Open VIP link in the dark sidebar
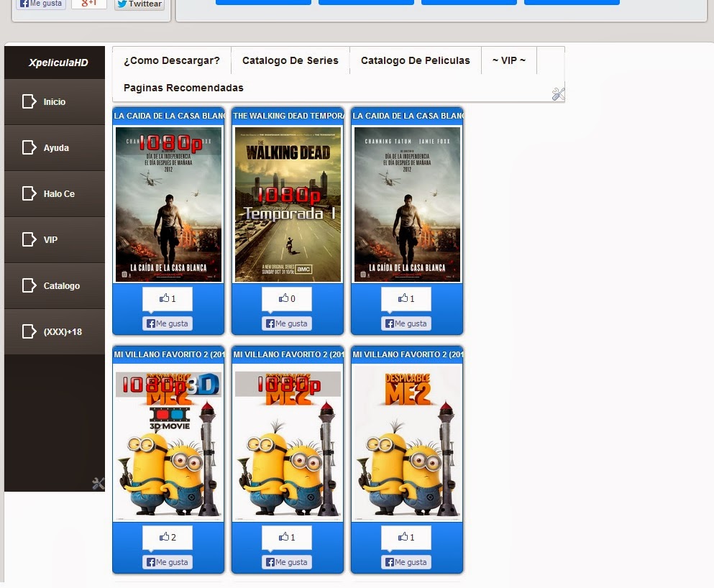Viewport: 714px width, 588px height. (x=55, y=240)
